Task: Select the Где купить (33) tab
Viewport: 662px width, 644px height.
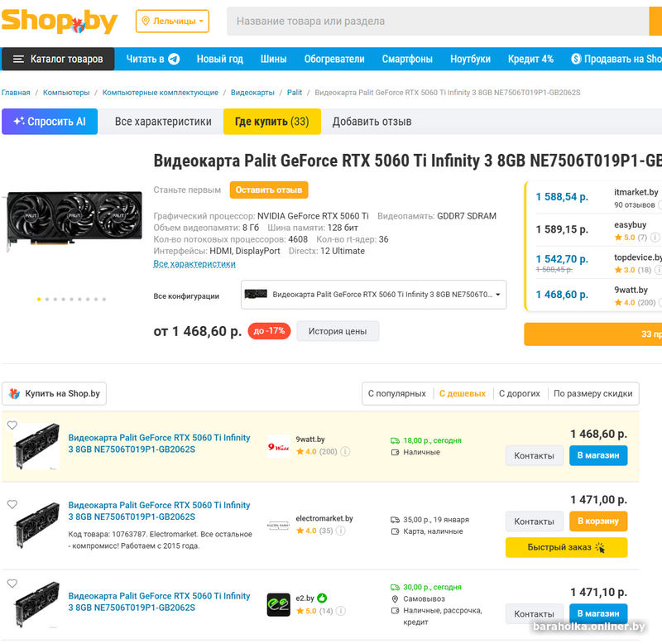Action: [272, 122]
